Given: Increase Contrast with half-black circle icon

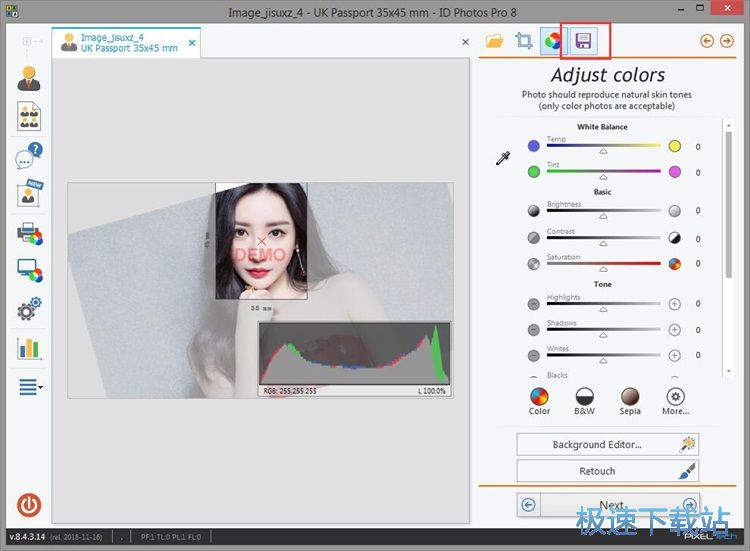Looking at the screenshot, I should click(675, 238).
